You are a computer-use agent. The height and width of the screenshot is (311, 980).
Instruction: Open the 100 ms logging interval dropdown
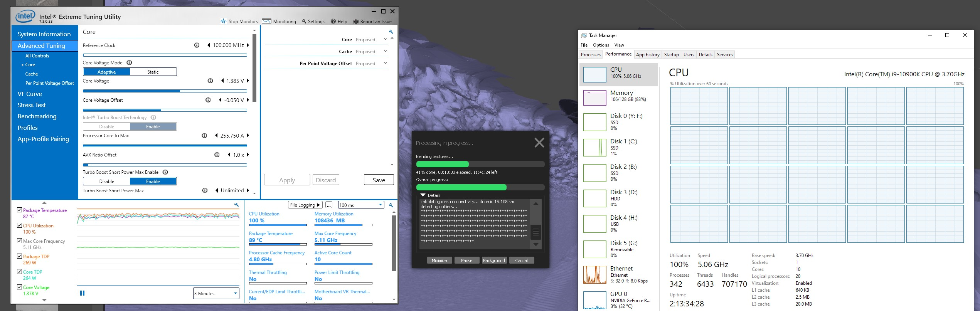tap(361, 205)
